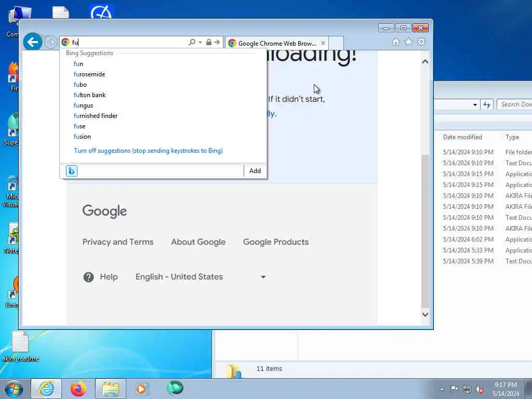Click the Internet Explorer forward arrow button

pyautogui.click(x=51, y=43)
